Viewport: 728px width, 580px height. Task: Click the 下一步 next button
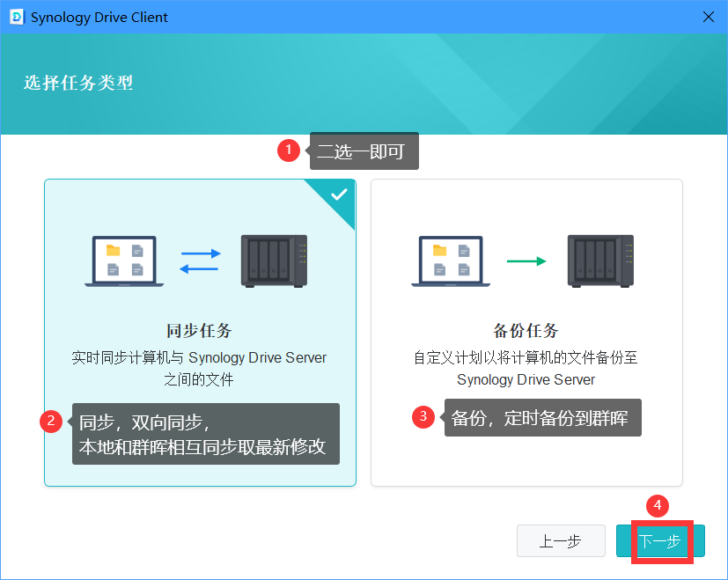click(660, 541)
